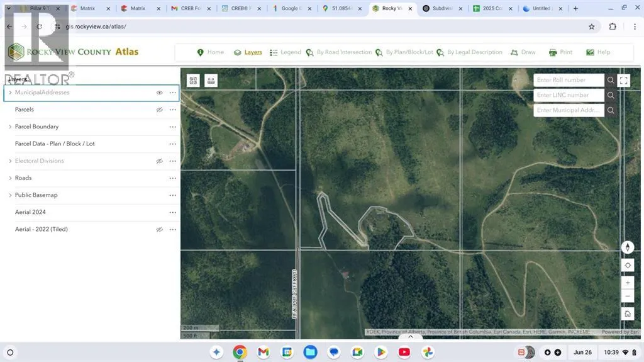
Task: Bookmark this page with star icon
Action: tap(591, 26)
